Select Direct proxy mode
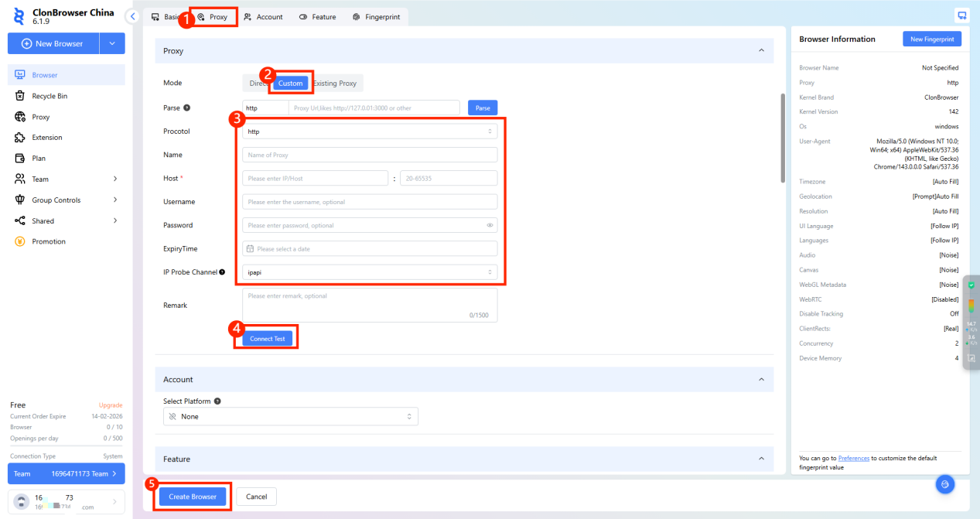Image resolution: width=980 pixels, height=519 pixels. click(255, 84)
